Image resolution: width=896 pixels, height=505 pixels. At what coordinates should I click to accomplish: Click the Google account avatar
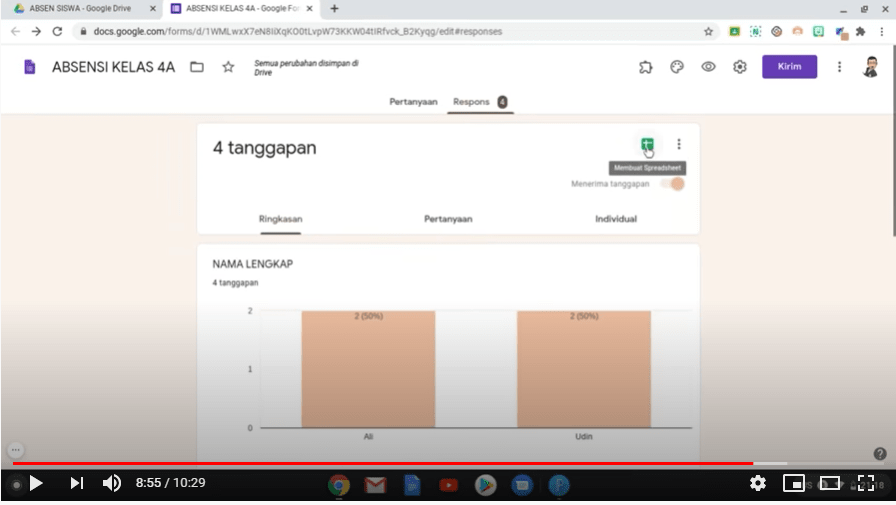tap(870, 67)
